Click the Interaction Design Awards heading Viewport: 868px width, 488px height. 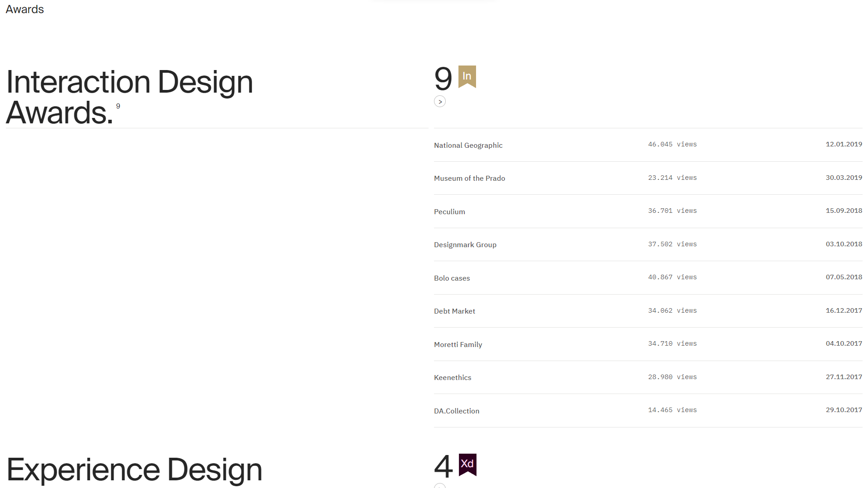coord(129,97)
